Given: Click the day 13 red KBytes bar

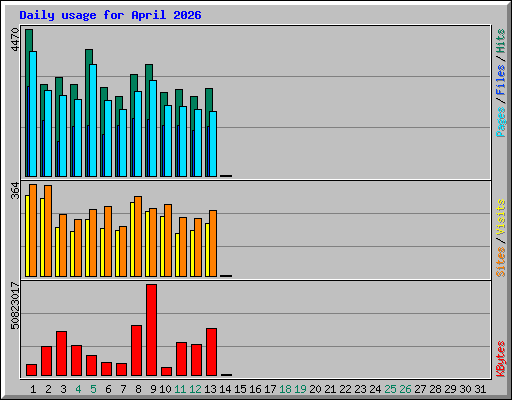Looking at the screenshot, I should click(x=211, y=352).
